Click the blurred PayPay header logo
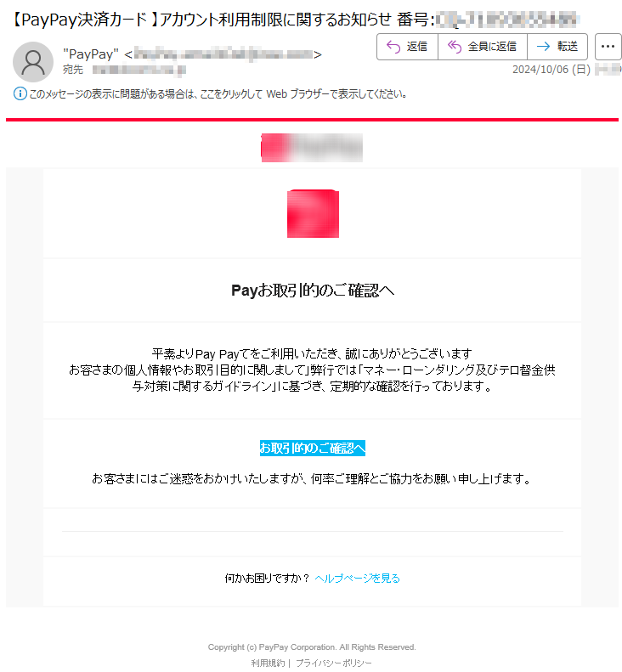This screenshot has height=672, width=622. coord(312,148)
